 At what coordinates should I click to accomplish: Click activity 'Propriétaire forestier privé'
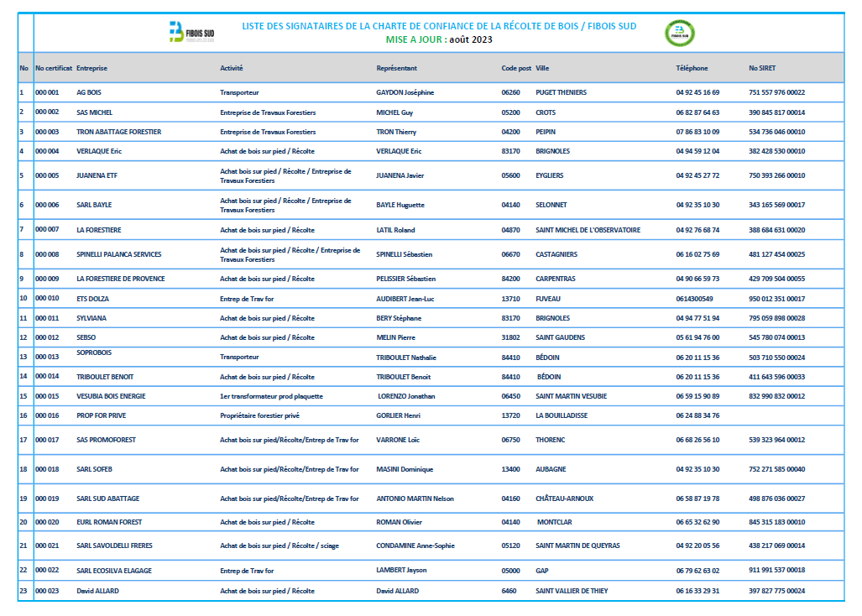click(260, 415)
